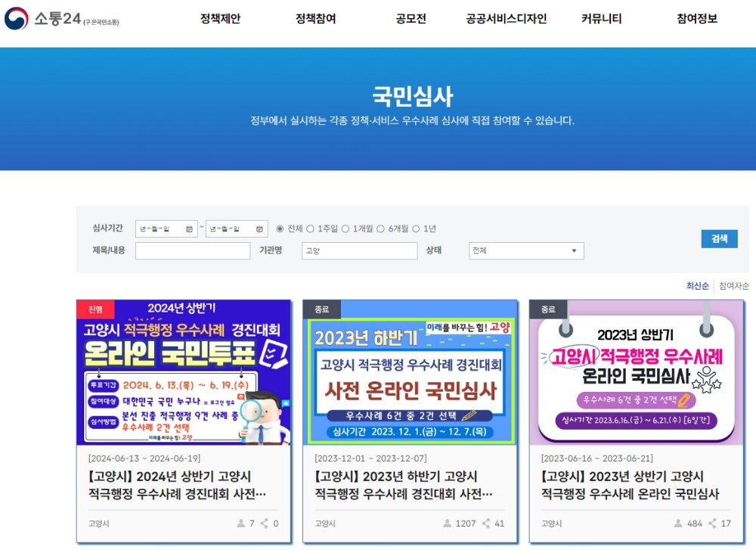
Task: Sort results by 최신순
Action: pyautogui.click(x=697, y=286)
